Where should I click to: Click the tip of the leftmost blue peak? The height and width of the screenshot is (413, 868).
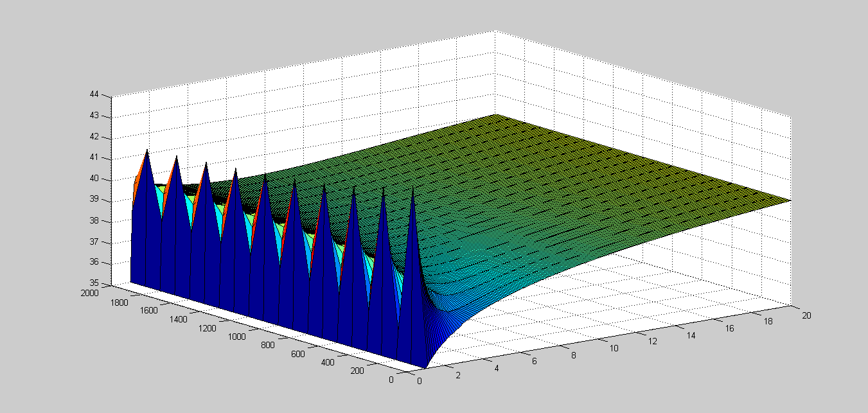point(147,151)
